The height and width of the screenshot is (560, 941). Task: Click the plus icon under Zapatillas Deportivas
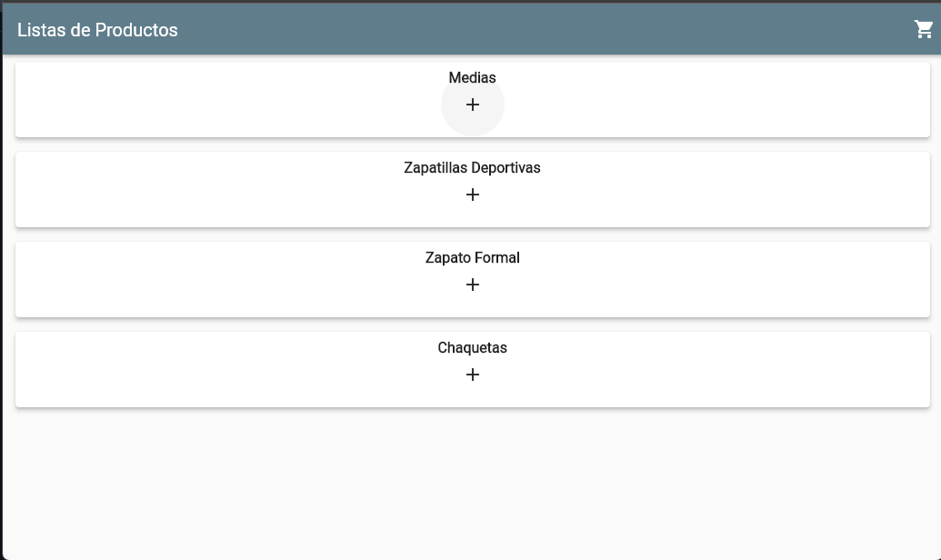(x=472, y=194)
